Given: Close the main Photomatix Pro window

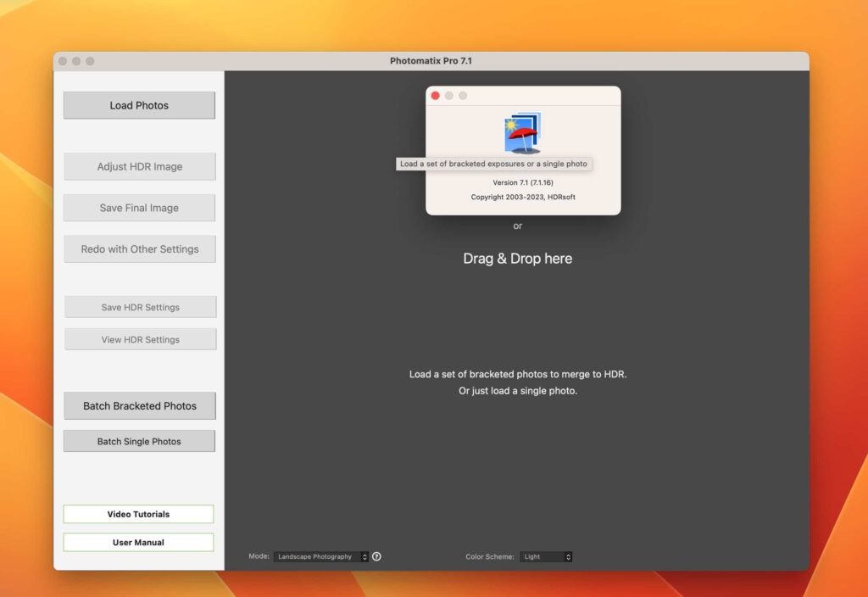Looking at the screenshot, I should (63, 61).
